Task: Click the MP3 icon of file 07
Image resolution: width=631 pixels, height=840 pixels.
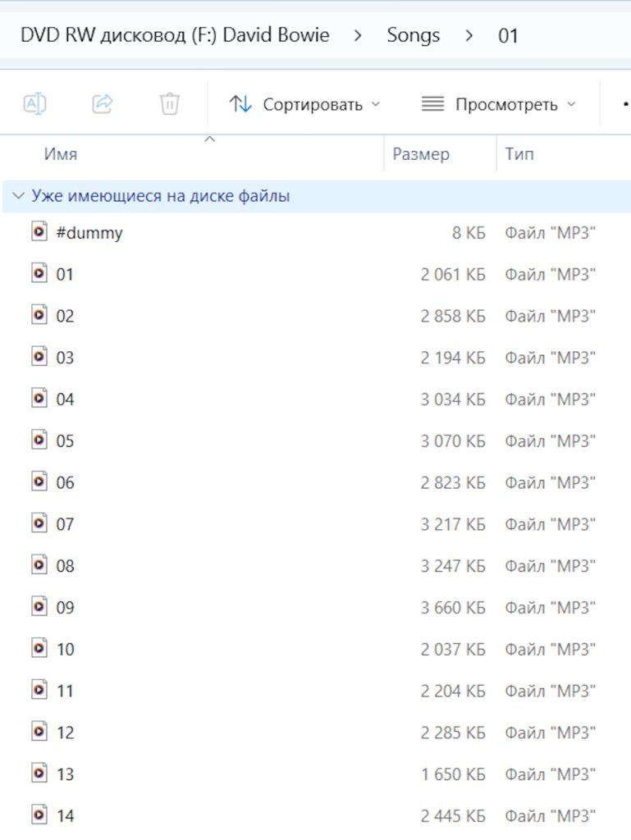Action: click(x=39, y=523)
